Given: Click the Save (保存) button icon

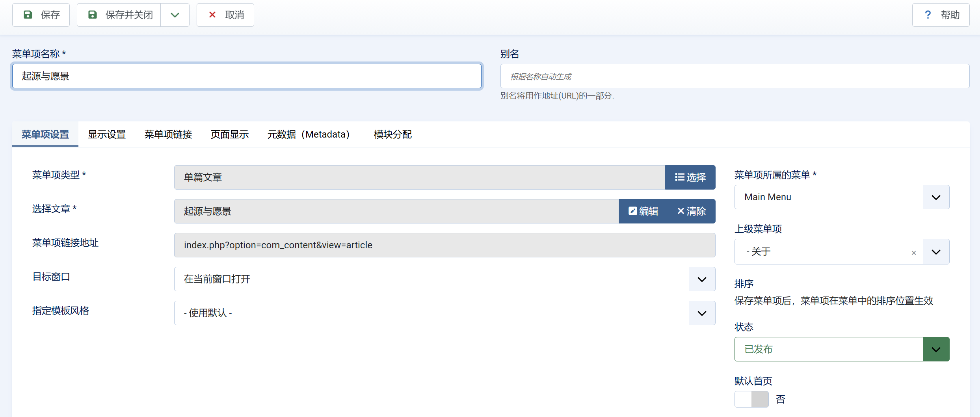Looking at the screenshot, I should [28, 15].
